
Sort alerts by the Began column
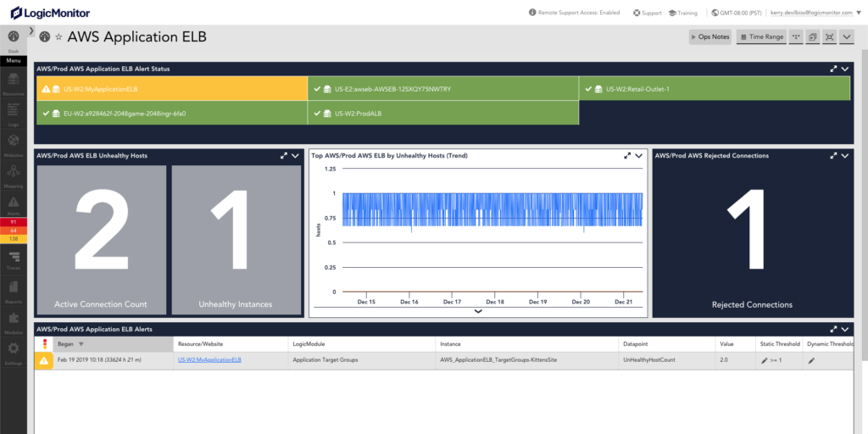[113, 344]
